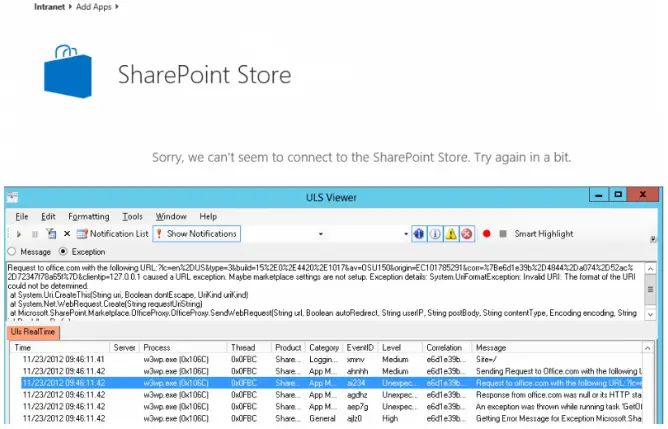Click the red record circle icon
Viewport: 668px width, 429px height.
point(487,233)
